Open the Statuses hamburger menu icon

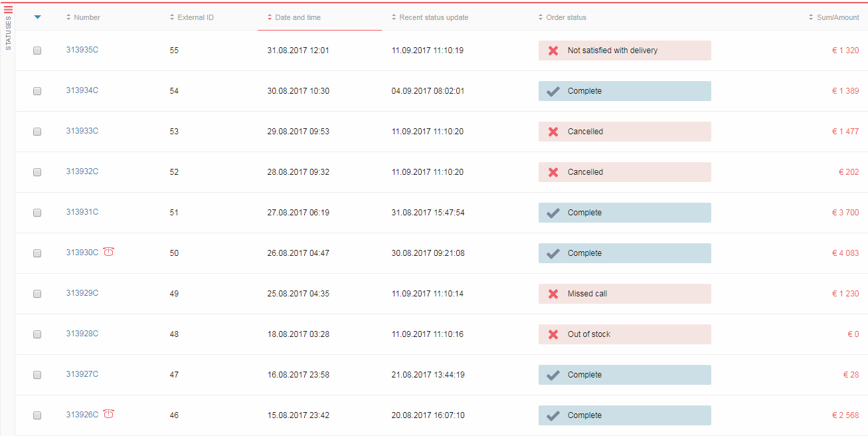click(9, 9)
